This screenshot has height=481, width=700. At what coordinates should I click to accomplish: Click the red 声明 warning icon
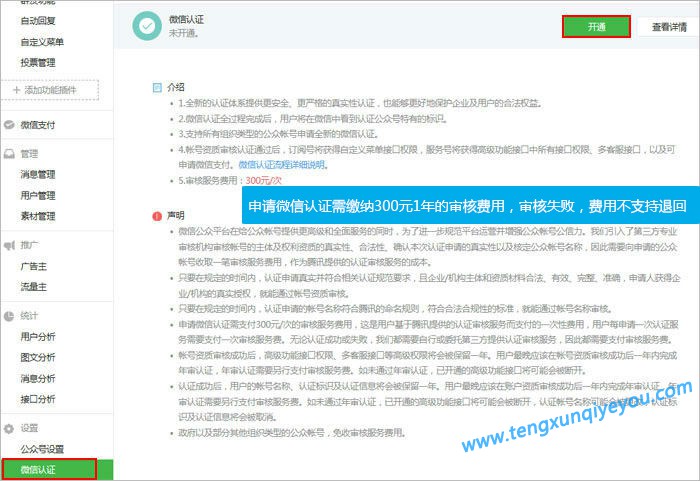[157, 216]
